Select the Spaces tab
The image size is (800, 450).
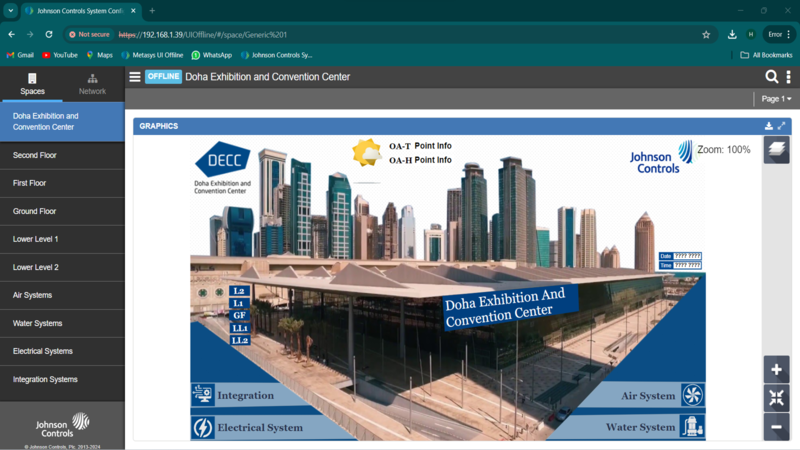[x=32, y=84]
